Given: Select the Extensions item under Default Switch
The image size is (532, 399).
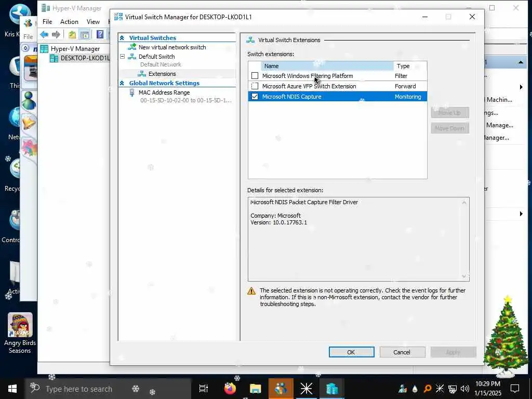Looking at the screenshot, I should [162, 74].
